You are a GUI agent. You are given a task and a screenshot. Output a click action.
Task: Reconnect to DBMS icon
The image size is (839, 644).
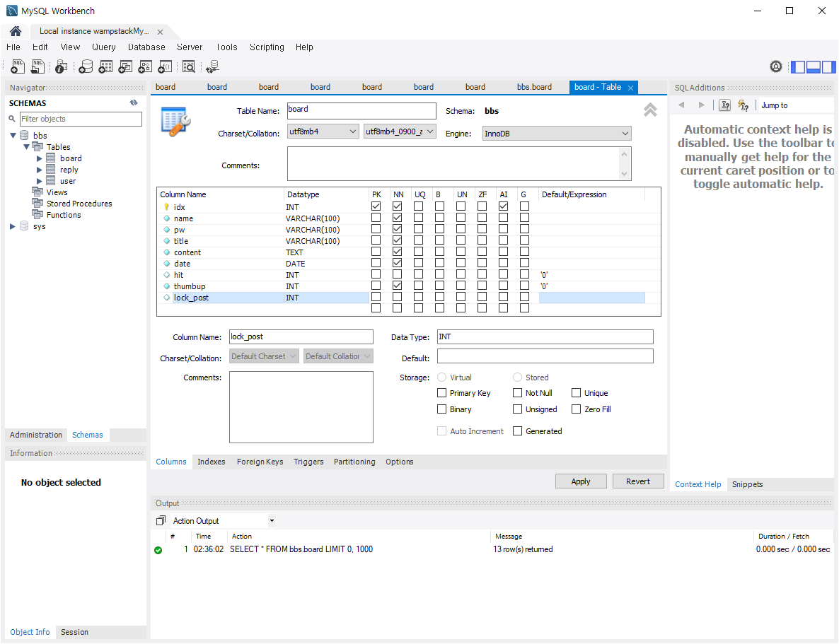coord(212,66)
